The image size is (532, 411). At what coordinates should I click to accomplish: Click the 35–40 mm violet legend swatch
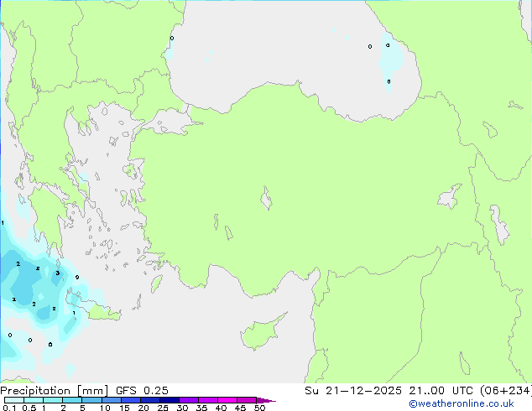(208, 400)
